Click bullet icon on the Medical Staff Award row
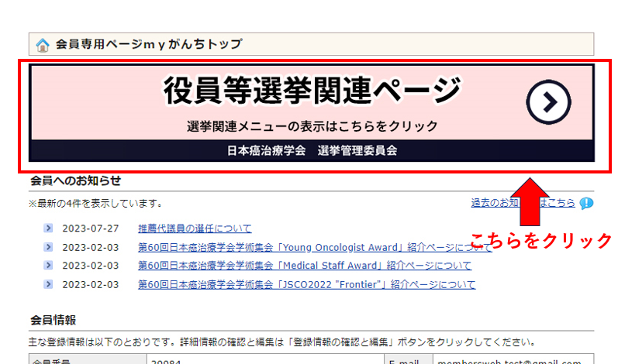 pos(49,266)
